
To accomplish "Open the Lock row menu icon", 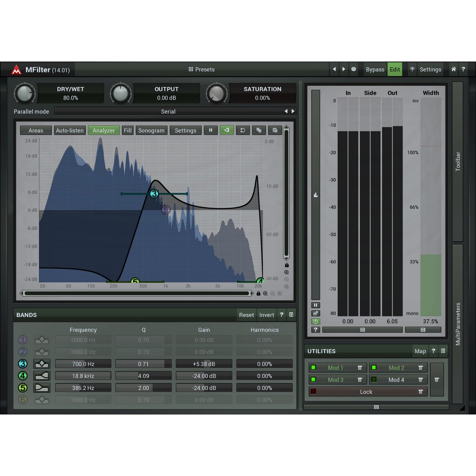I will [420, 392].
